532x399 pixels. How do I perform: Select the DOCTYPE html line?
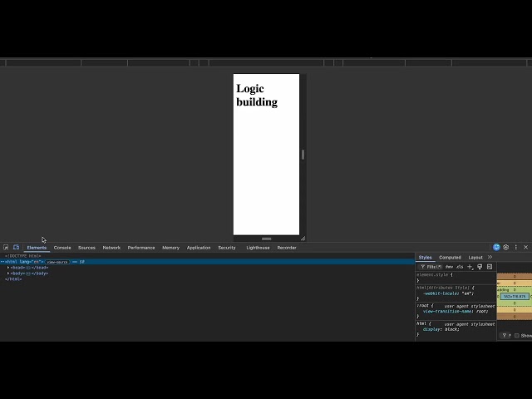[x=23, y=256]
